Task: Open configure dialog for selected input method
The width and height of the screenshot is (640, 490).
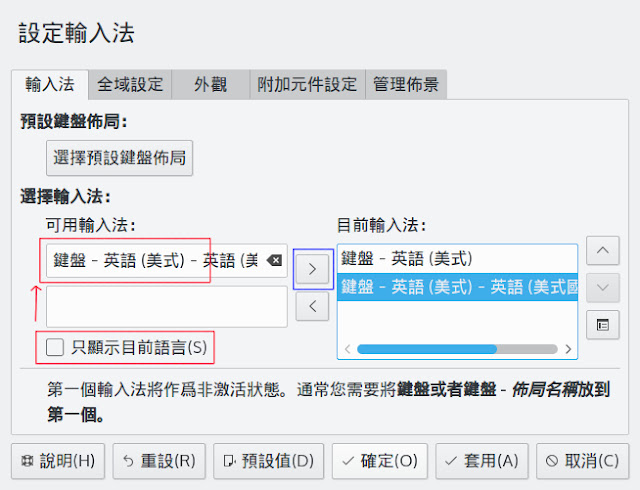Action: tap(602, 325)
